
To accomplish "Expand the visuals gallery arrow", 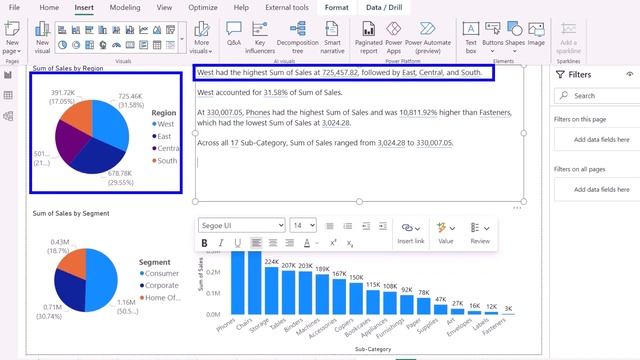I will coord(182,39).
